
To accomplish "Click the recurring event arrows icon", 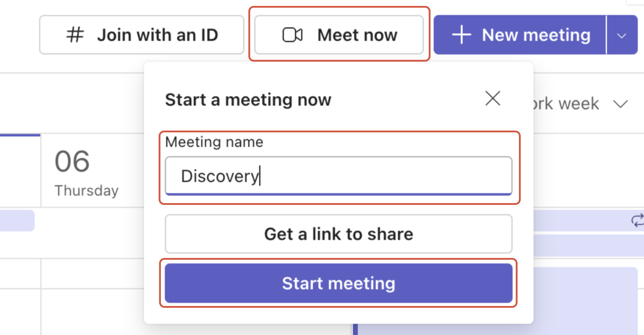I will [637, 220].
